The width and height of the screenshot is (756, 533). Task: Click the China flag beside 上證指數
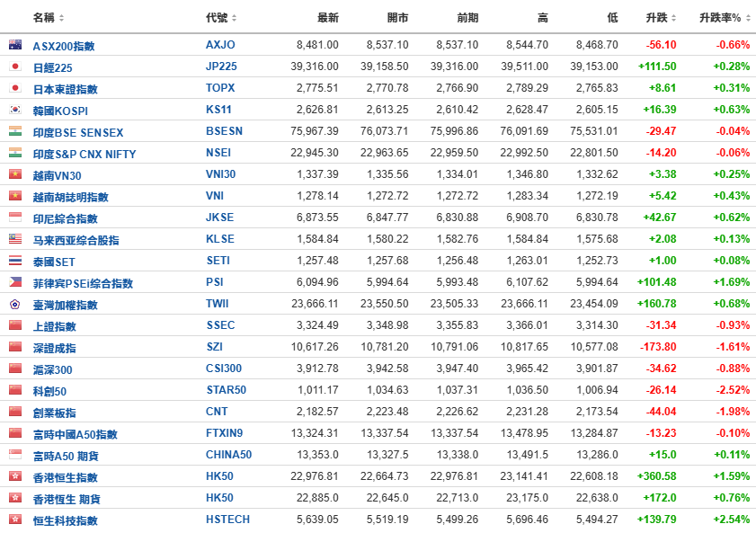click(15, 325)
